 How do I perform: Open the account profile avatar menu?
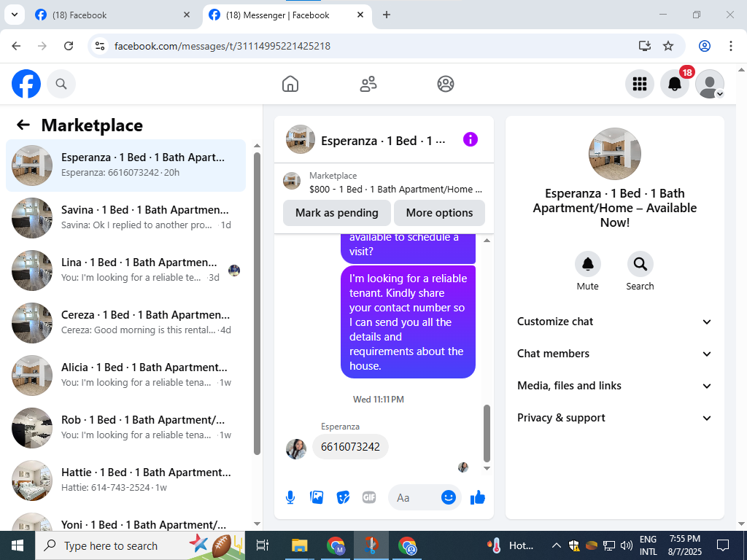pyautogui.click(x=710, y=84)
